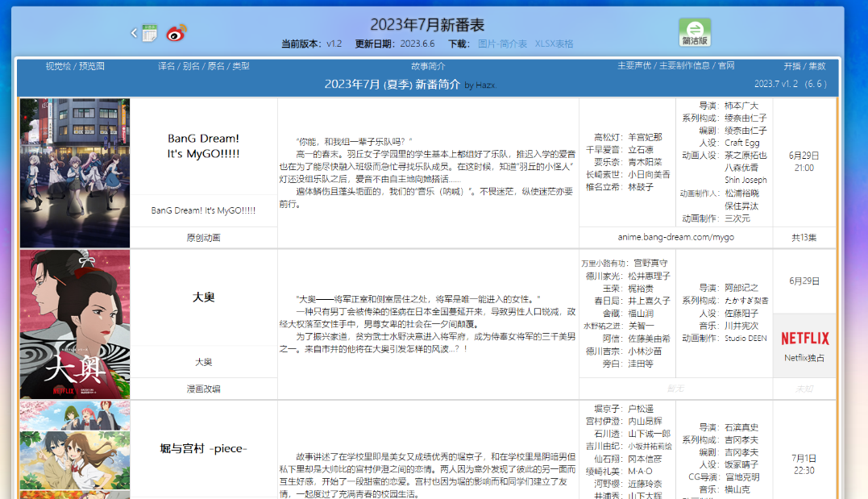Click the 译名 / 别名 / 原名 / 类型 header
Screen dimensions: 868x499
click(204, 66)
